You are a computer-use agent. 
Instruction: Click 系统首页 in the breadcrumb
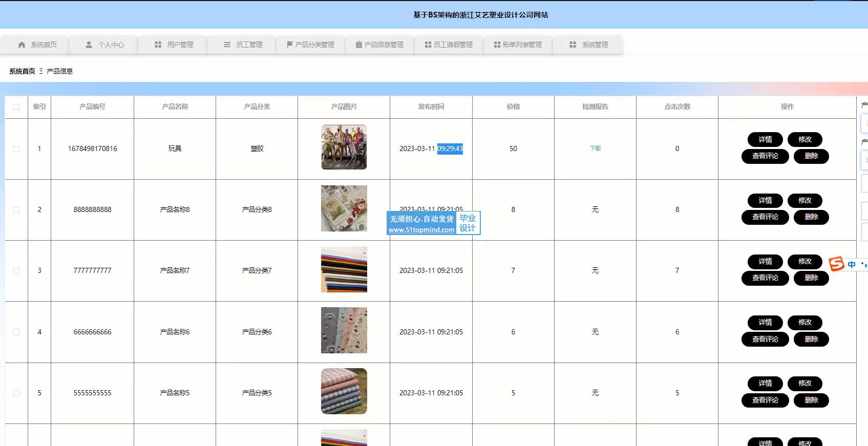point(22,71)
